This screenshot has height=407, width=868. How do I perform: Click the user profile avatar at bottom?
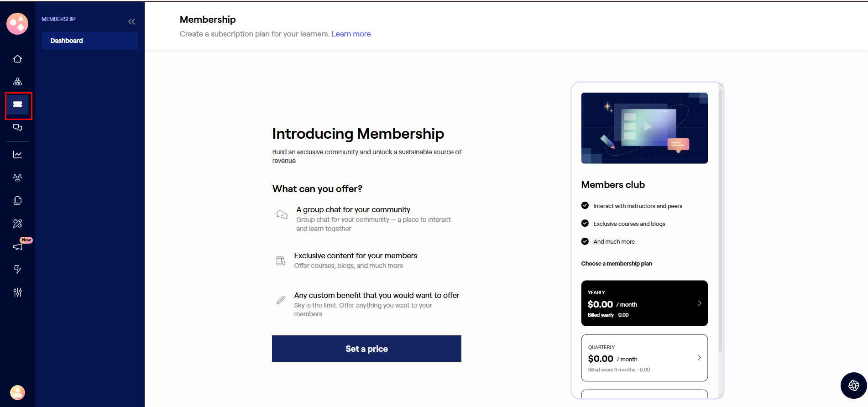pos(17,392)
